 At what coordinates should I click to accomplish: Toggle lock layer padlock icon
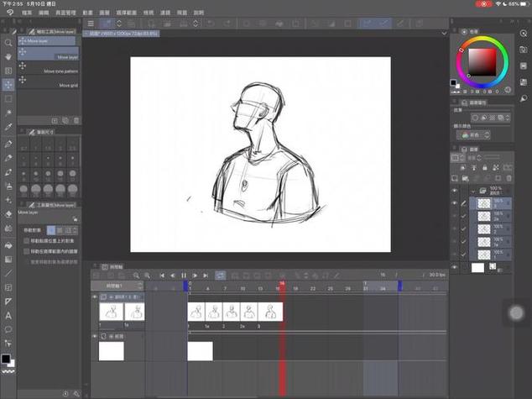484,168
